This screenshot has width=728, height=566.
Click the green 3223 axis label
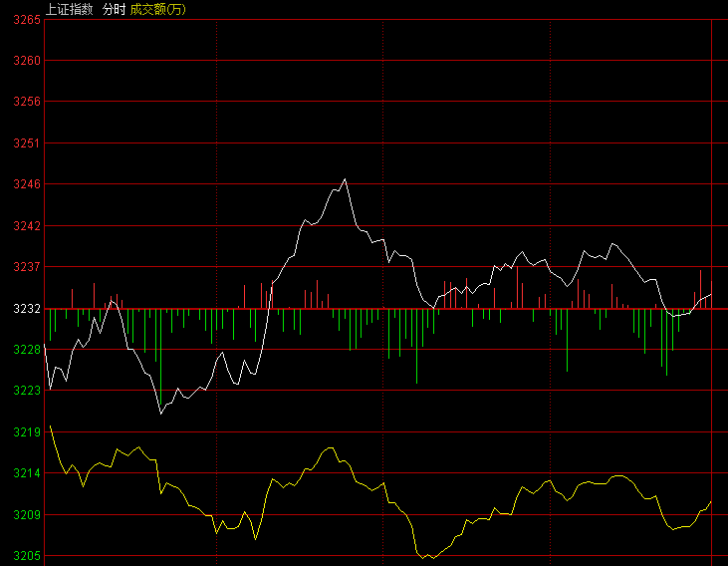coord(27,391)
